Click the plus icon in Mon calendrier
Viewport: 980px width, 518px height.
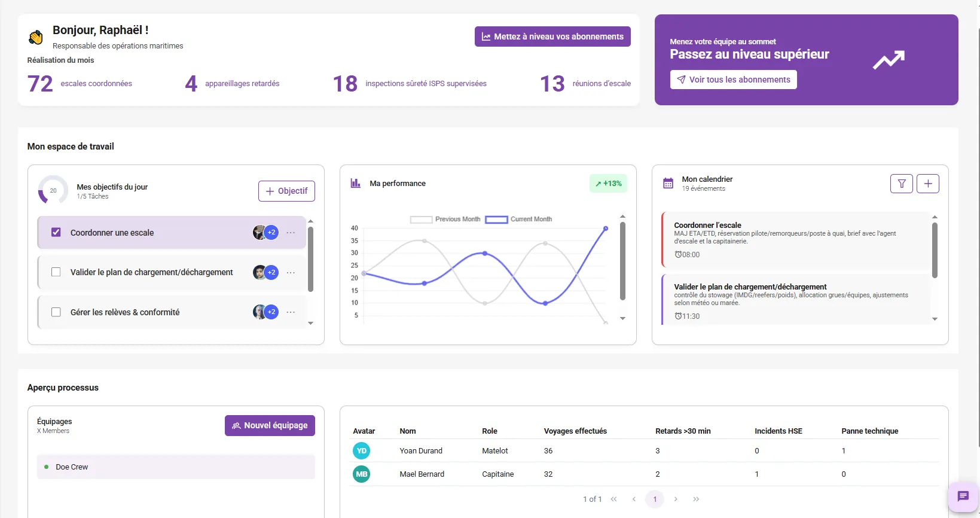927,184
